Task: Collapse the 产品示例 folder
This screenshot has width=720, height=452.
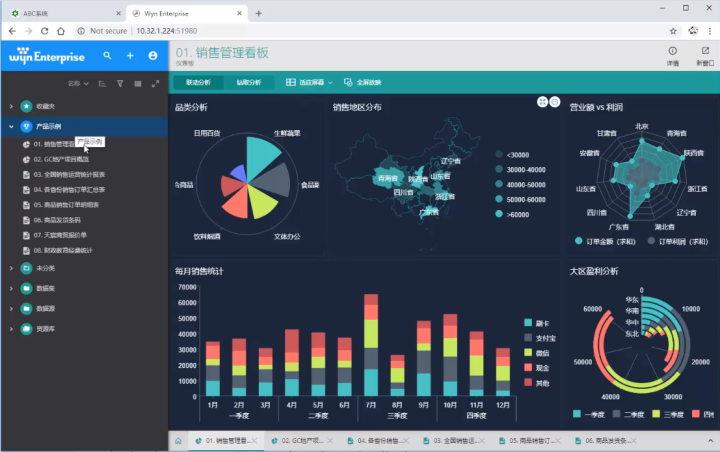Action: 11,126
